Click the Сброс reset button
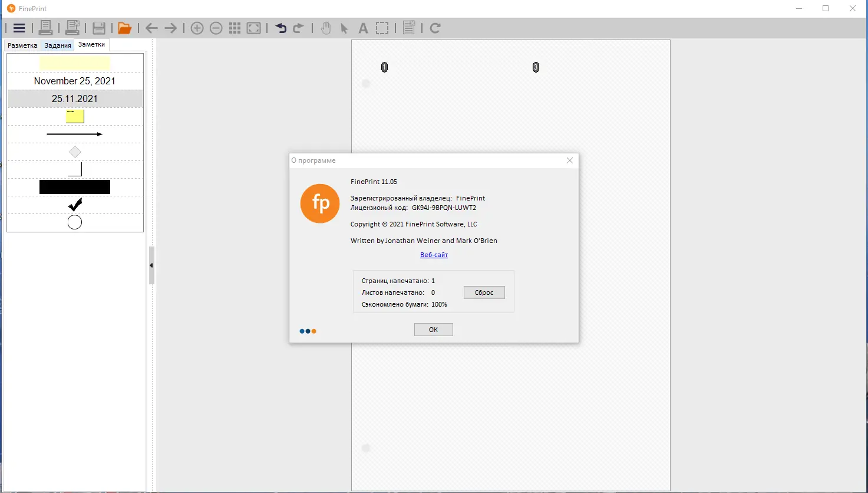 pos(484,292)
